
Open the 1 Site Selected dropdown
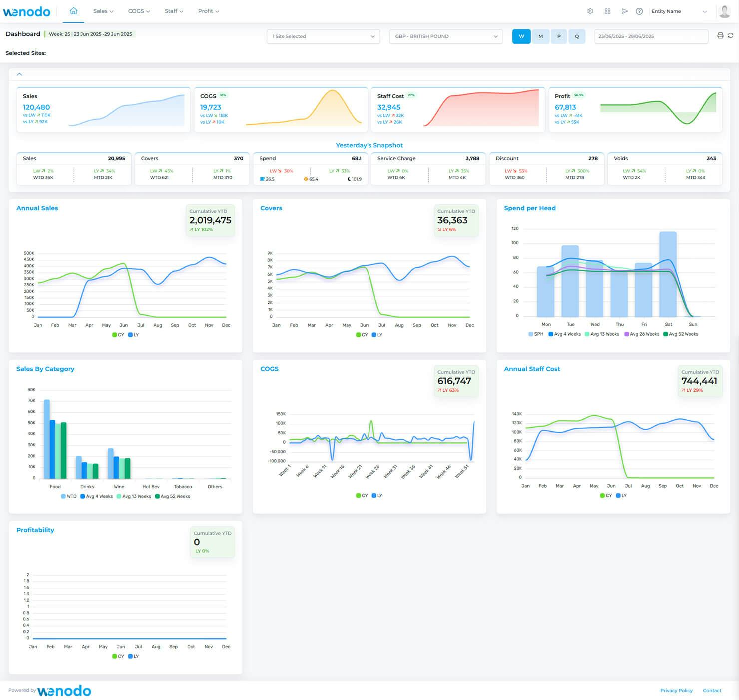tap(323, 36)
